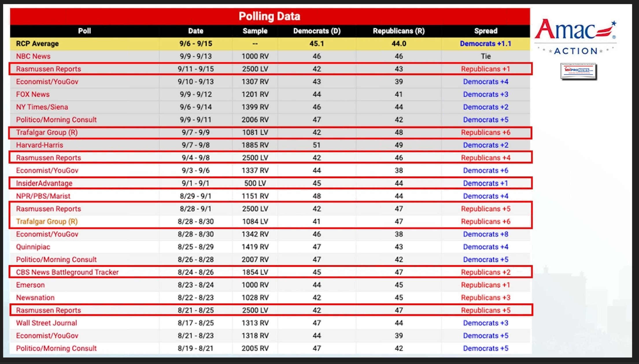
Task: Open Politico/Morning Consult poll dated 9/9 - 9/11
Action: 56,120
